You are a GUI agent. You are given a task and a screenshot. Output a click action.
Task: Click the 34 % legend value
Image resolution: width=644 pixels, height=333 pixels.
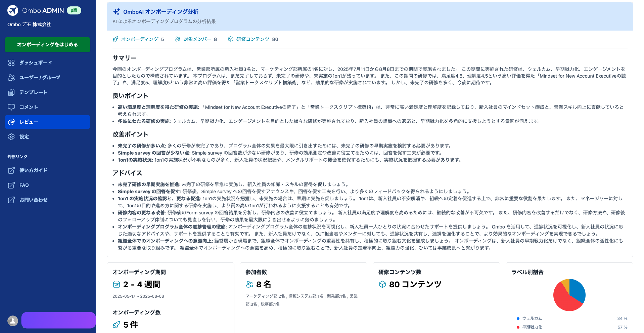(x=623, y=319)
